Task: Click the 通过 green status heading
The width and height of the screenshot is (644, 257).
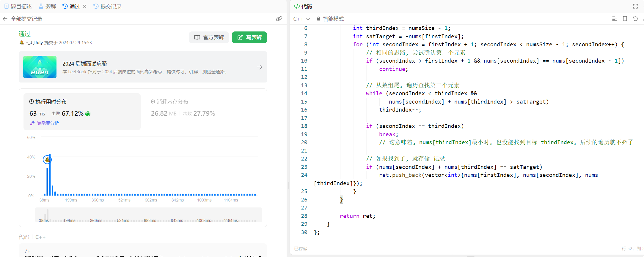Action: pyautogui.click(x=25, y=34)
